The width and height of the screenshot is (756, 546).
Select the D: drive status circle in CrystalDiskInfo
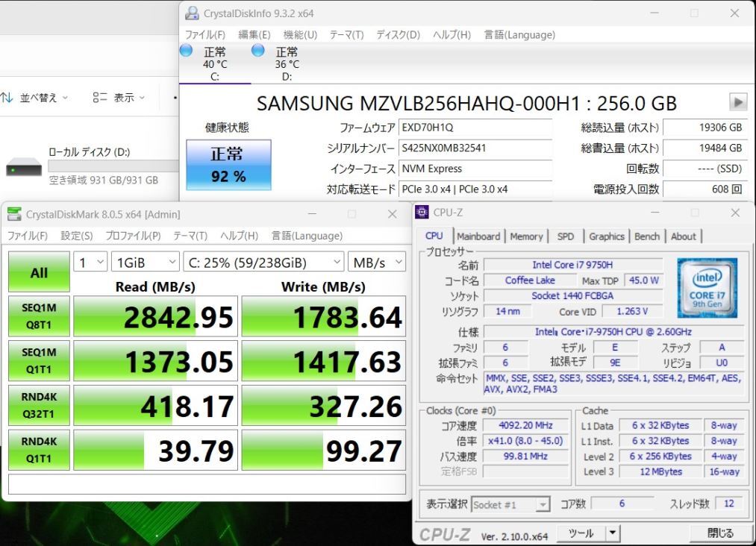click(x=258, y=50)
